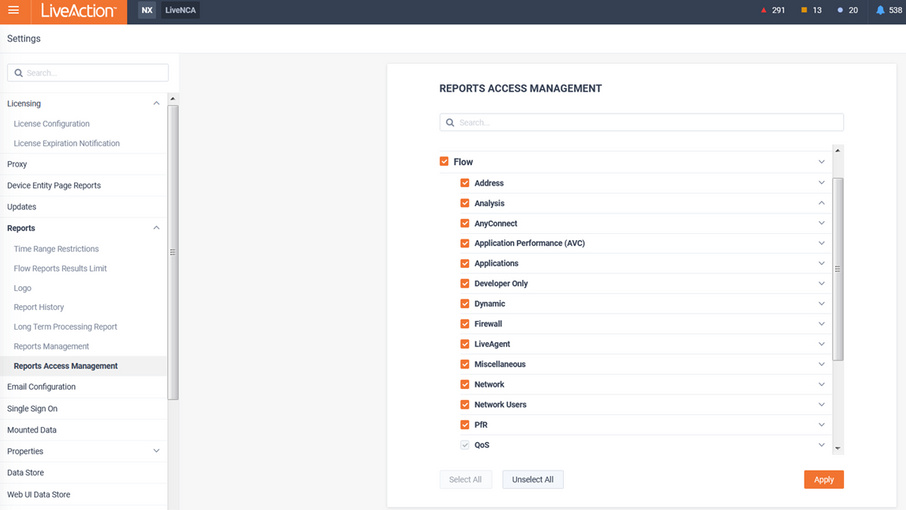Uncheck the Analysis checkbox
This screenshot has height=510, width=906.
click(x=465, y=203)
